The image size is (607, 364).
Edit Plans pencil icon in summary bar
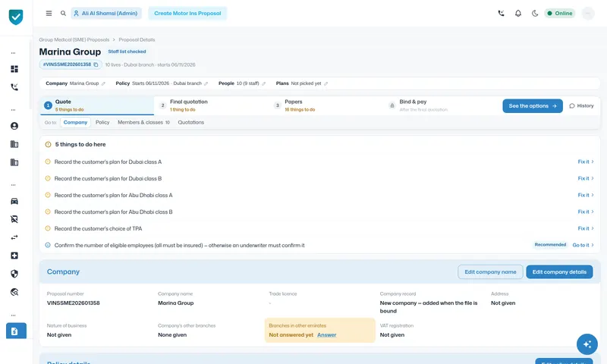(x=326, y=83)
